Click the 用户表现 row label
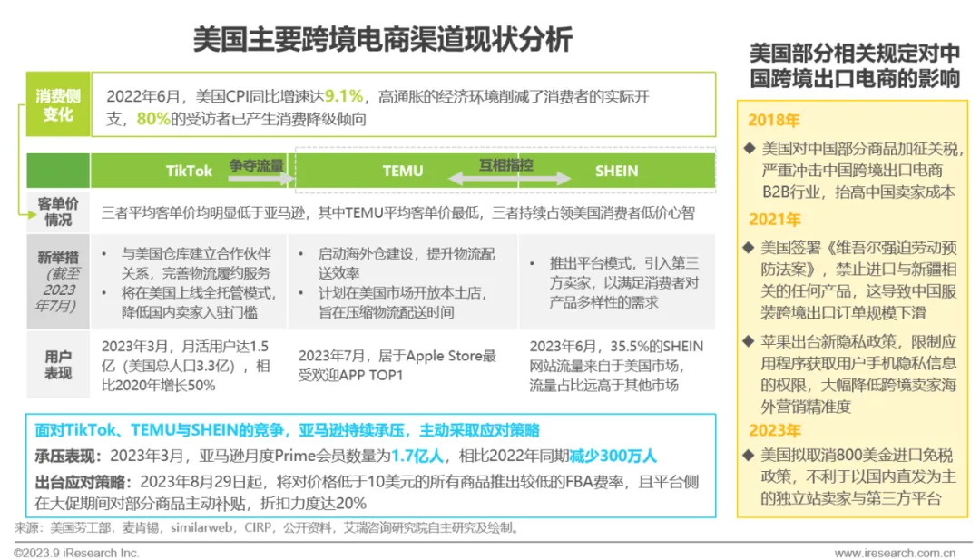The height and width of the screenshot is (560, 980). click(58, 365)
